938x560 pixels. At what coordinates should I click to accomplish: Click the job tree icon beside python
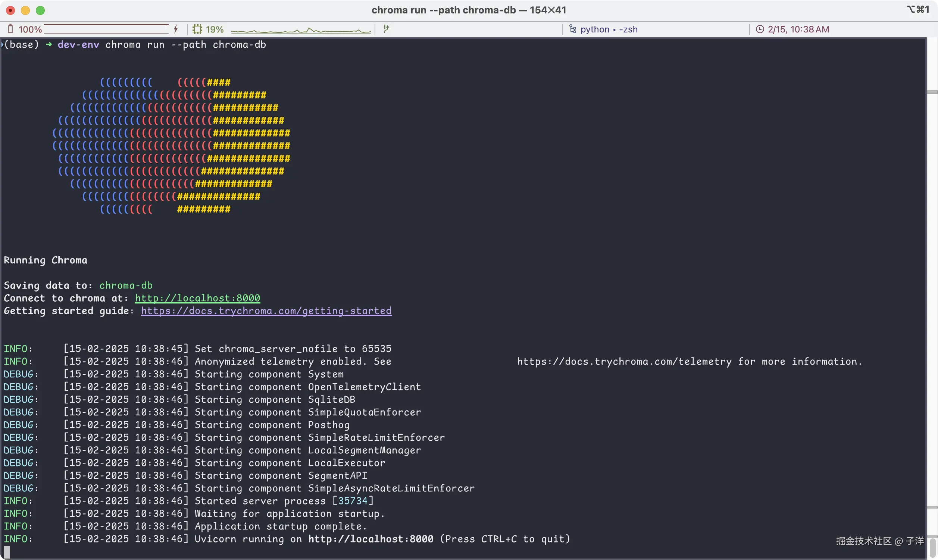point(572,29)
